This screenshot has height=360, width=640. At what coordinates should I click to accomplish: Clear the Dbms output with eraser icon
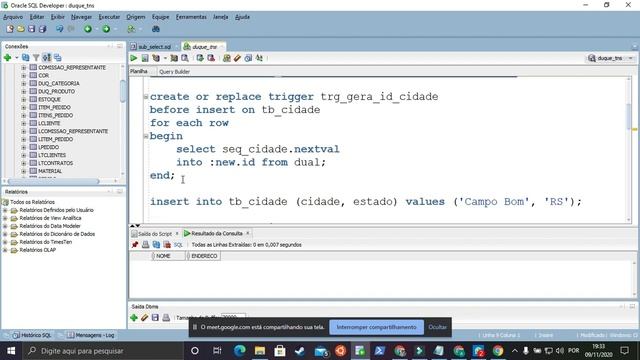144,318
